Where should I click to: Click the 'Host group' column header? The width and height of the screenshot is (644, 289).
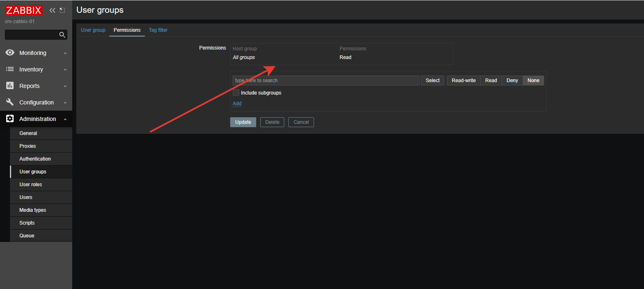click(245, 49)
